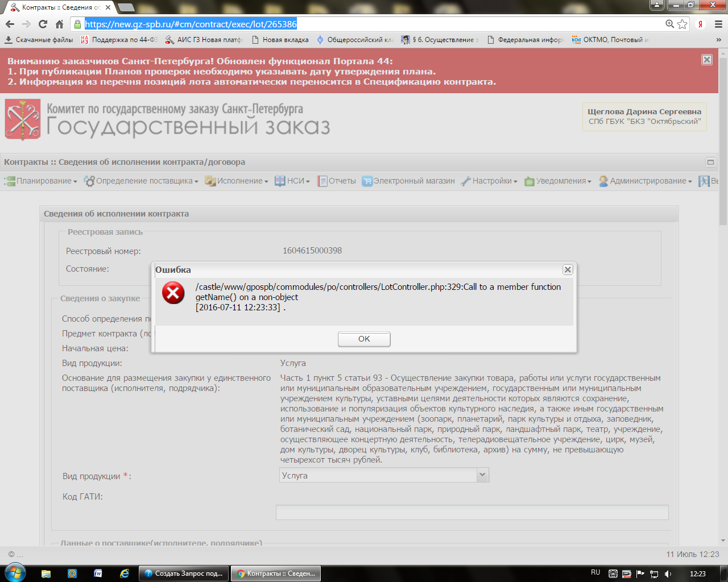
Task: Open the Поддержка по 44-ФЗ bookmark
Action: pyautogui.click(x=119, y=40)
